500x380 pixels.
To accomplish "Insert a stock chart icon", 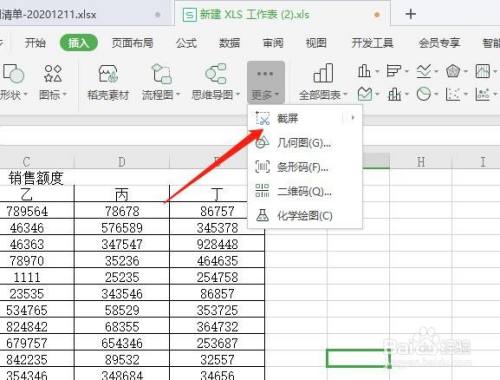I will 482,71.
